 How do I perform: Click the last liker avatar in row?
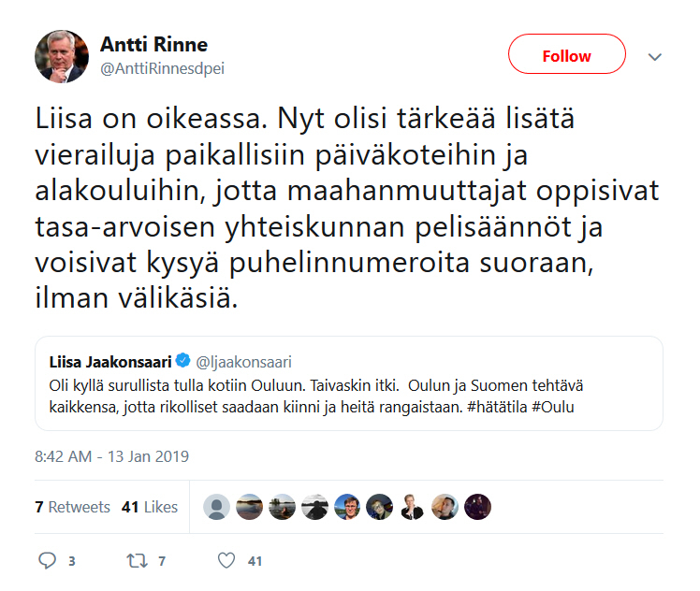[477, 507]
